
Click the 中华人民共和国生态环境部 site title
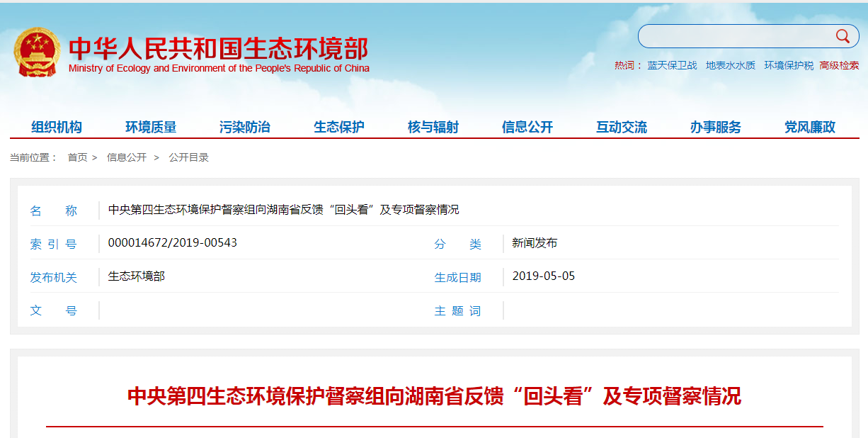click(218, 48)
